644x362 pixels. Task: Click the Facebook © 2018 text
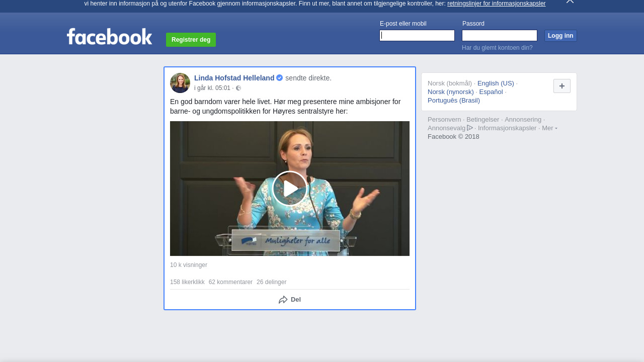pyautogui.click(x=453, y=137)
